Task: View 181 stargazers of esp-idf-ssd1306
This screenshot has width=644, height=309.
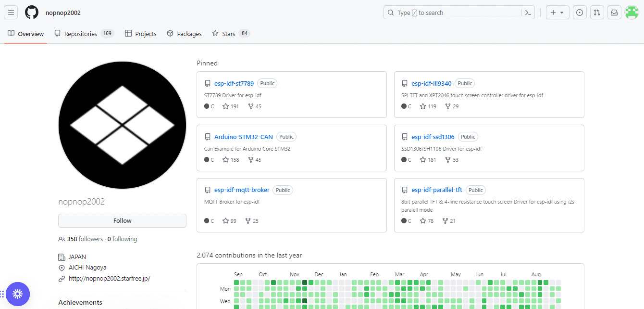Action: tap(428, 160)
